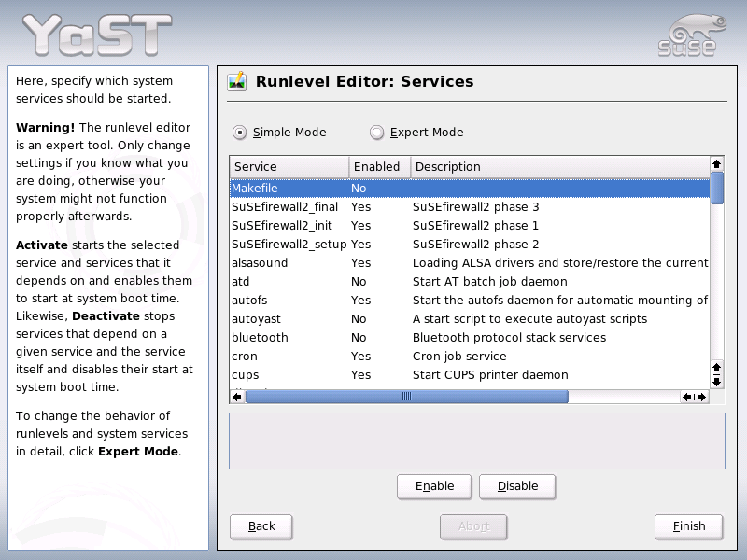The height and width of the screenshot is (560, 747).
Task: Click Finish to save service settings
Action: pyautogui.click(x=689, y=526)
